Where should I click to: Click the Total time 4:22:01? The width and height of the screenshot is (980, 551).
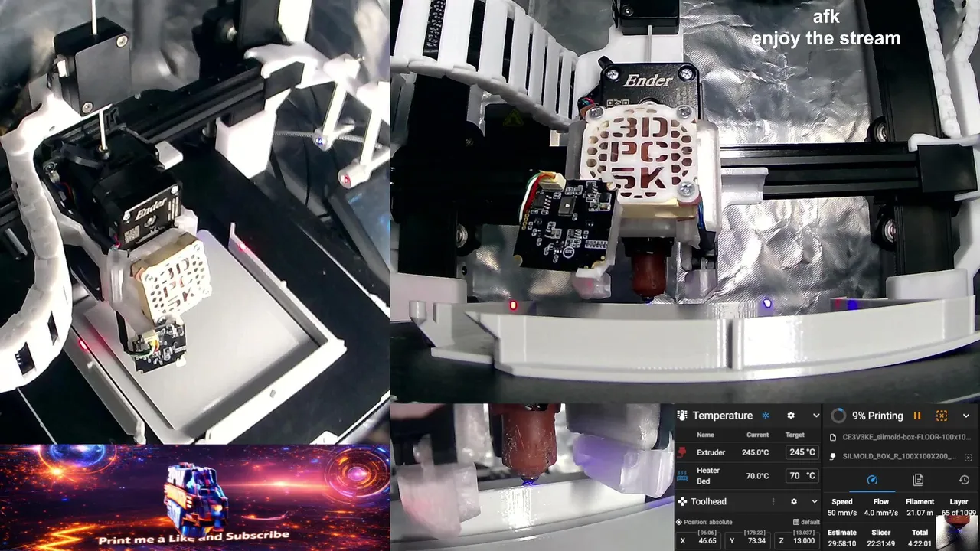pos(920,543)
